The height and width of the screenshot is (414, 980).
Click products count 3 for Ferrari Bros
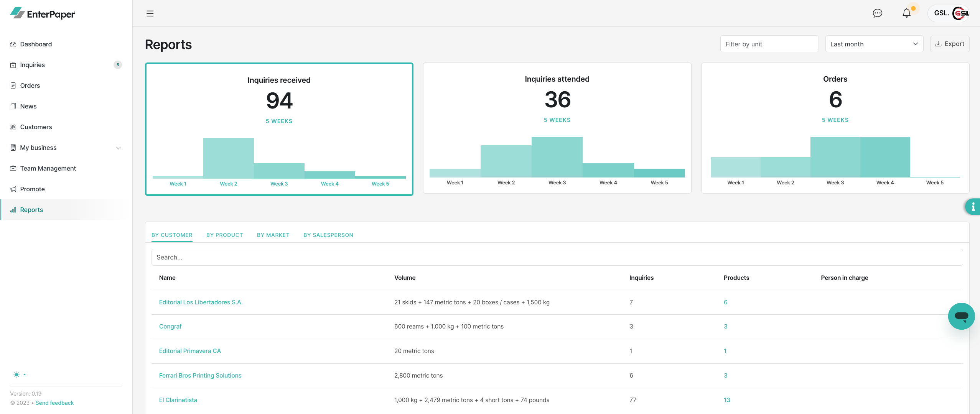[x=725, y=376]
